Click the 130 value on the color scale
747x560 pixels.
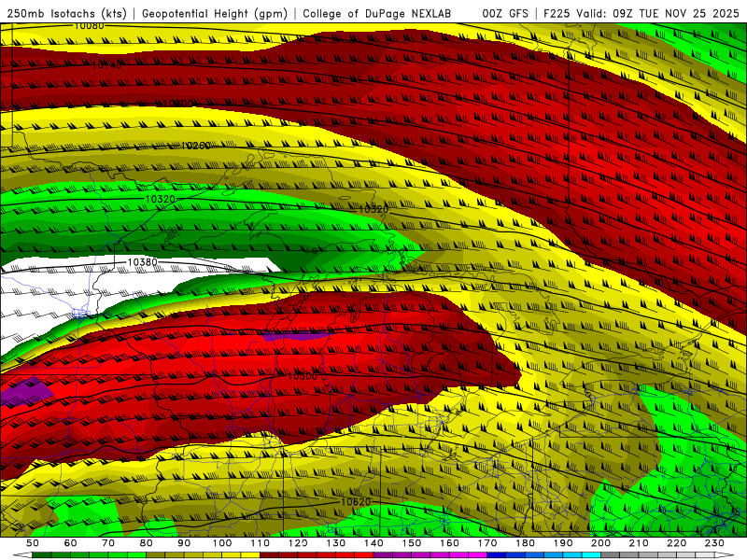pyautogui.click(x=336, y=543)
